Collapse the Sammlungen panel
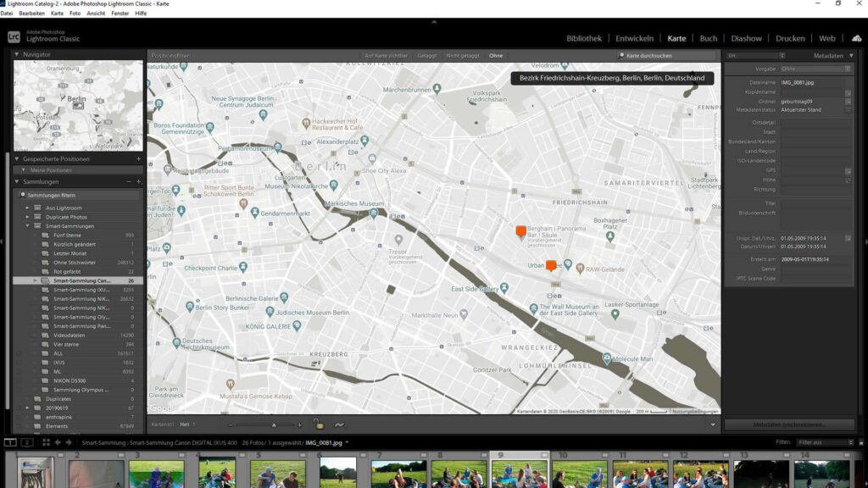Image resolution: width=868 pixels, height=488 pixels. click(17, 181)
